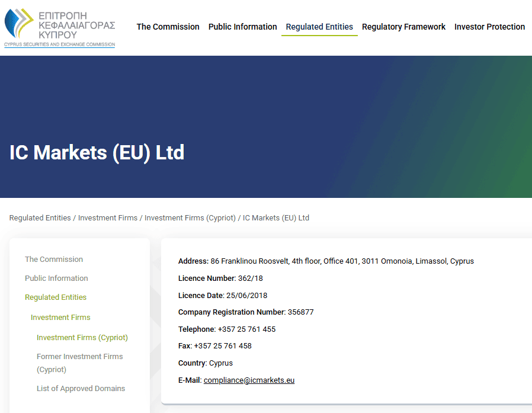Click the IC Markets (EU) Ltd heading
Image resolution: width=532 pixels, height=413 pixels.
[x=97, y=153]
